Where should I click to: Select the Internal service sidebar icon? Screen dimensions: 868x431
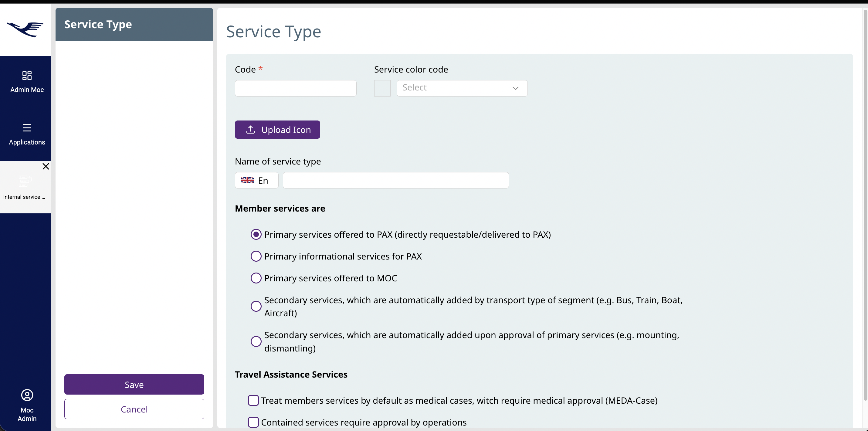pyautogui.click(x=25, y=181)
